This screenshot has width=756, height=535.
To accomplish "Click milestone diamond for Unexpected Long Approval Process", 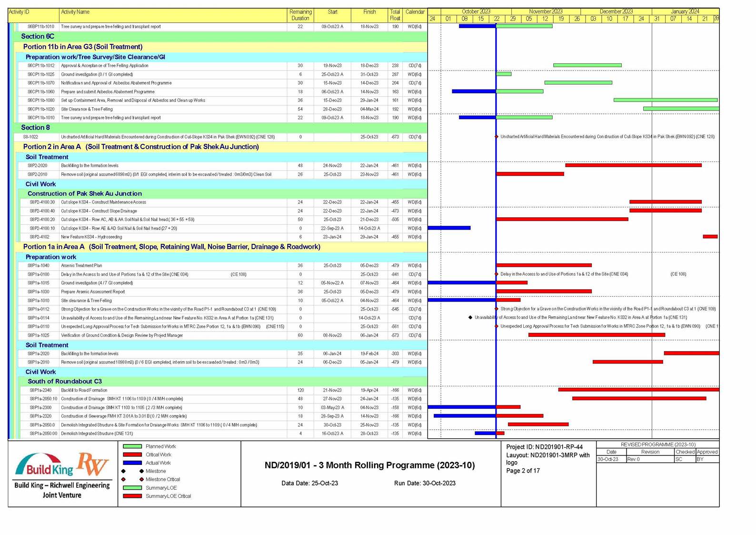I will click(x=497, y=326).
